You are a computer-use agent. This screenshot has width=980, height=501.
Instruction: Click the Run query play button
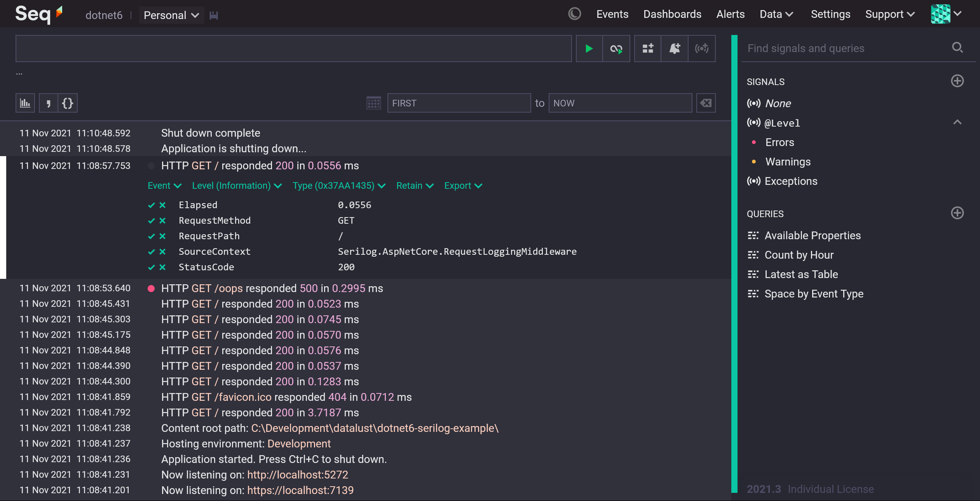[588, 48]
